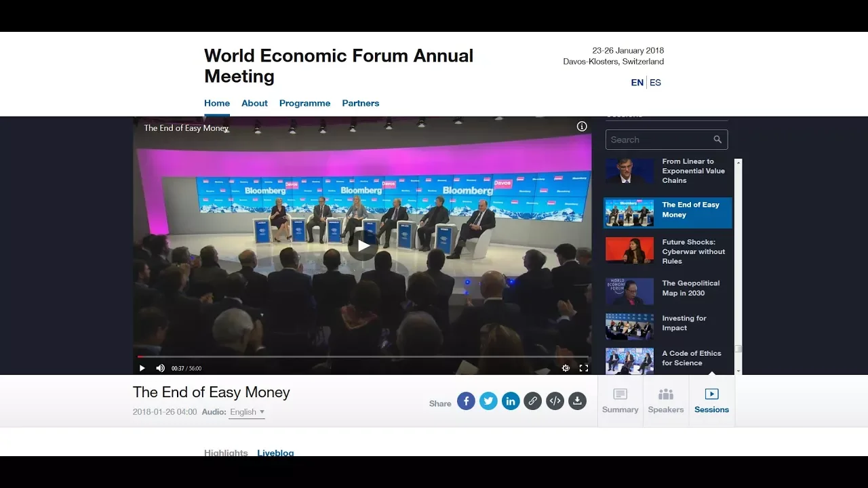Show video info via the circled i icon

582,126
